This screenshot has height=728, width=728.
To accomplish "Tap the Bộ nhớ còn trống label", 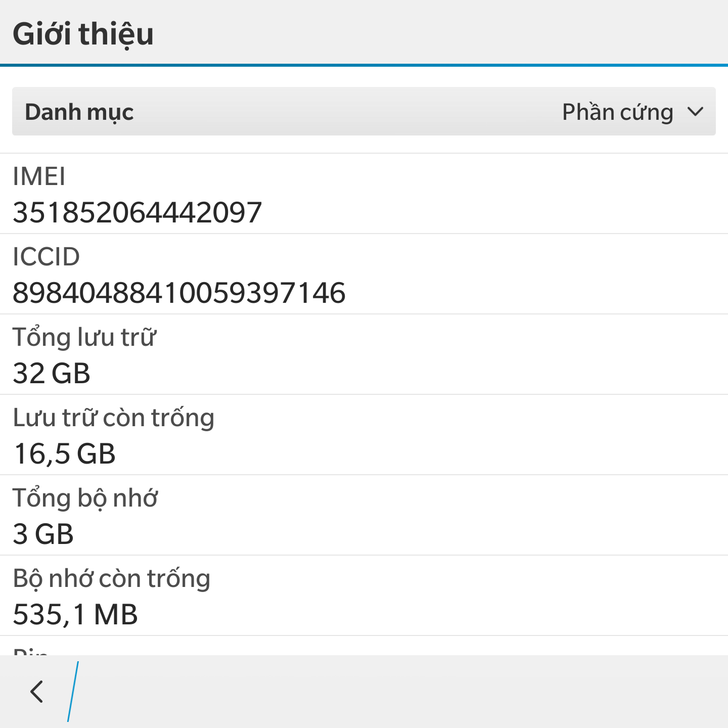I will pos(111,578).
